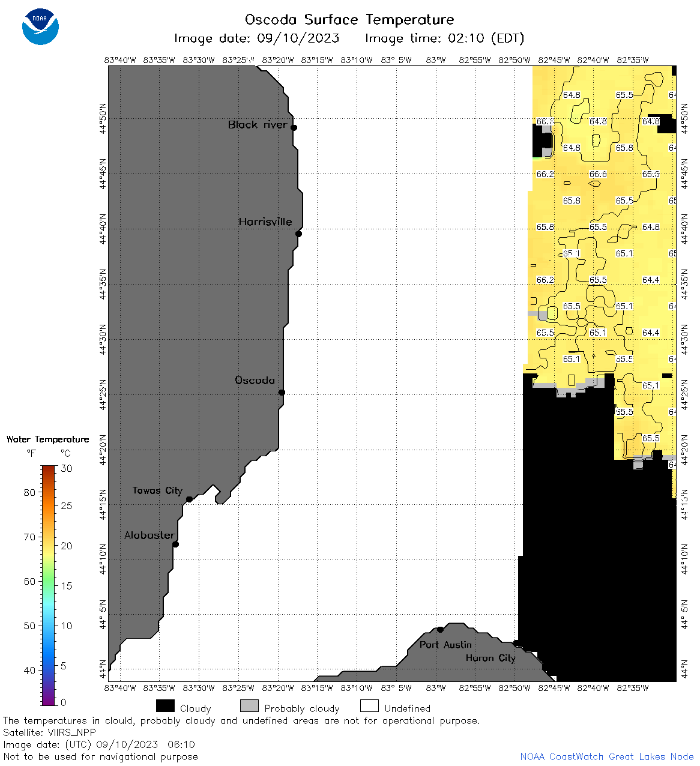
Task: Click the Alabaster location dot
Action: pyautogui.click(x=175, y=544)
